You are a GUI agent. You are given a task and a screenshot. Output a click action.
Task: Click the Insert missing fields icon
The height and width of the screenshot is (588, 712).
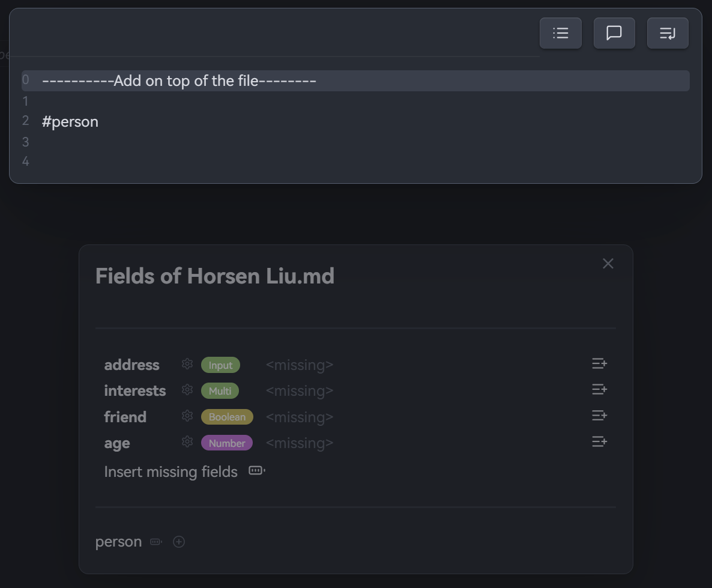point(257,471)
